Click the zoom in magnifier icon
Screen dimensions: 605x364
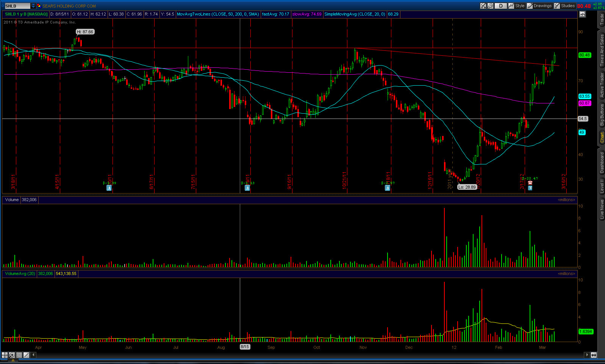pos(12,355)
